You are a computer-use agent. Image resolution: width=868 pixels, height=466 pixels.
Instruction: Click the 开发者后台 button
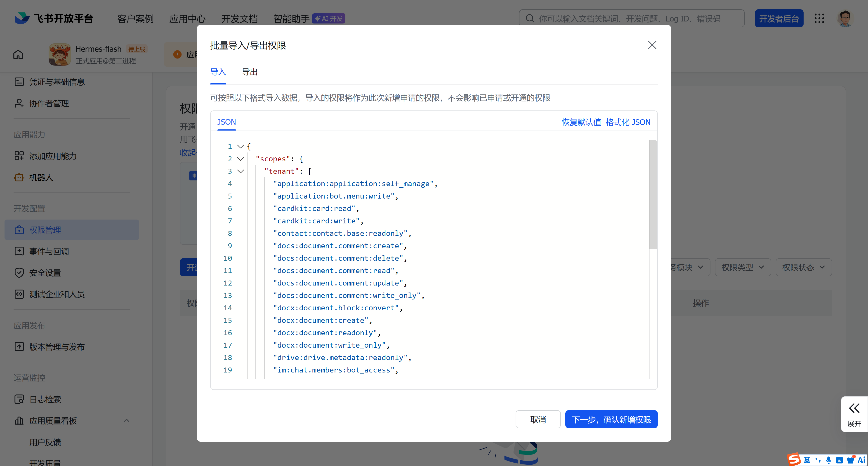tap(779, 19)
